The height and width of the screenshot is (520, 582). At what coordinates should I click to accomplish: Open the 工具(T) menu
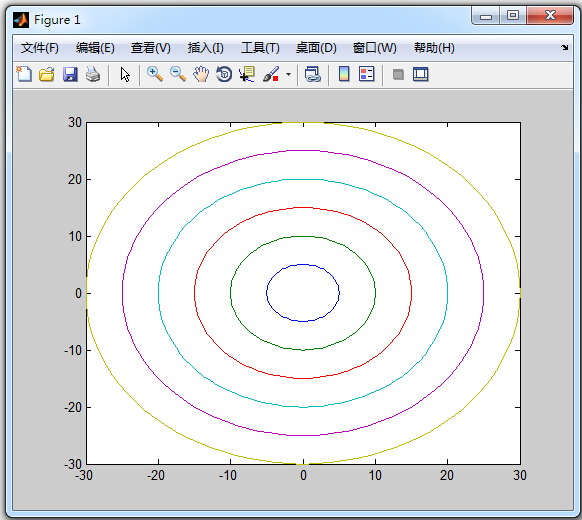coord(260,48)
